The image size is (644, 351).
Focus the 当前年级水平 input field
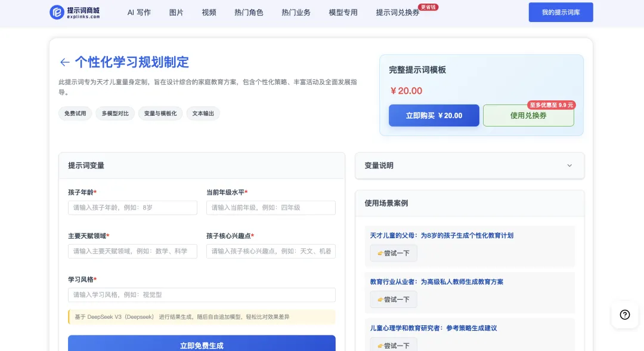(x=271, y=208)
